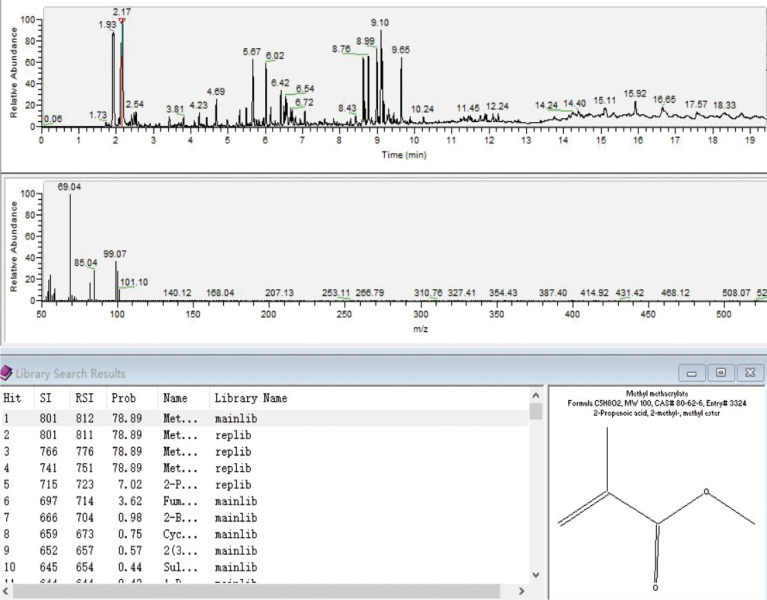Select hit 6 starting with Fum...
This screenshot has height=600, width=767.
pyautogui.click(x=150, y=499)
